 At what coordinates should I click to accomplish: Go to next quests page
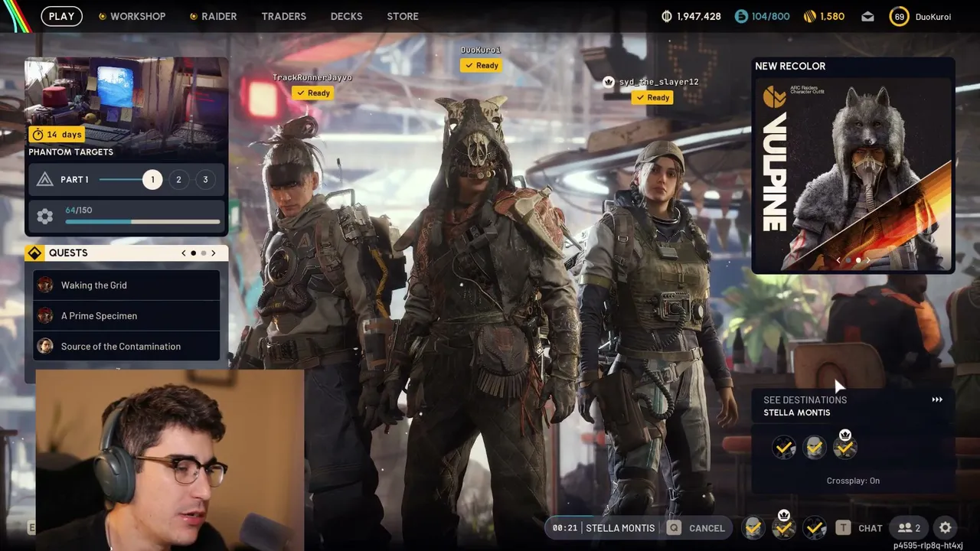coord(214,253)
